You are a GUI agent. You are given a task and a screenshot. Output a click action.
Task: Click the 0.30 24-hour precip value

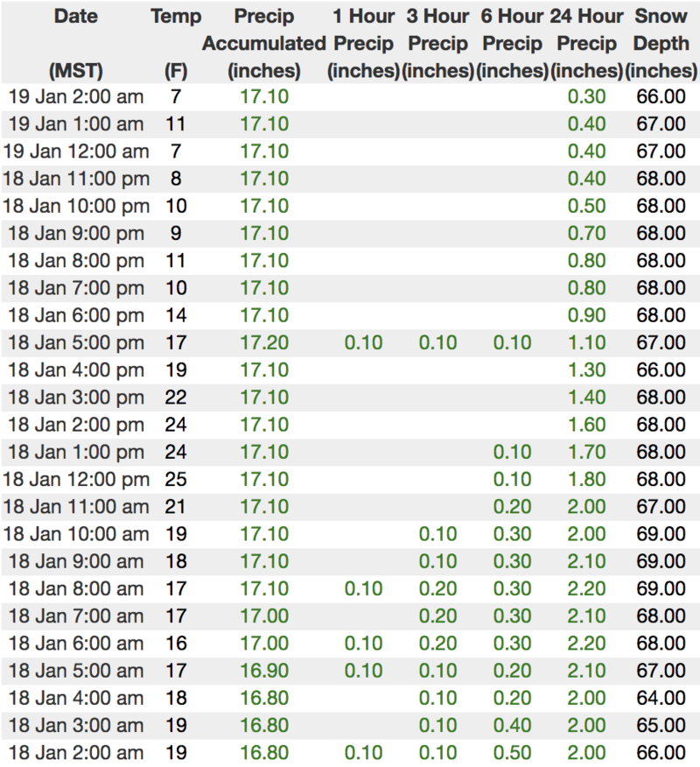[586, 96]
